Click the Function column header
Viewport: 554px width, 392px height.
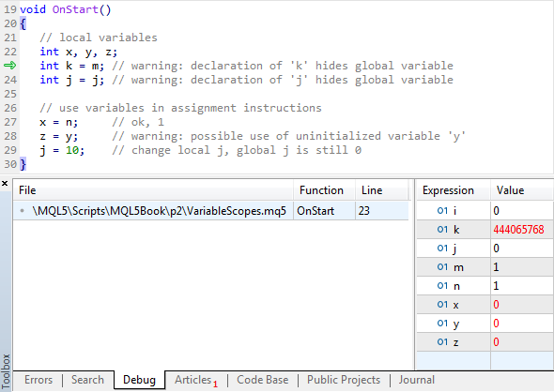tap(324, 190)
